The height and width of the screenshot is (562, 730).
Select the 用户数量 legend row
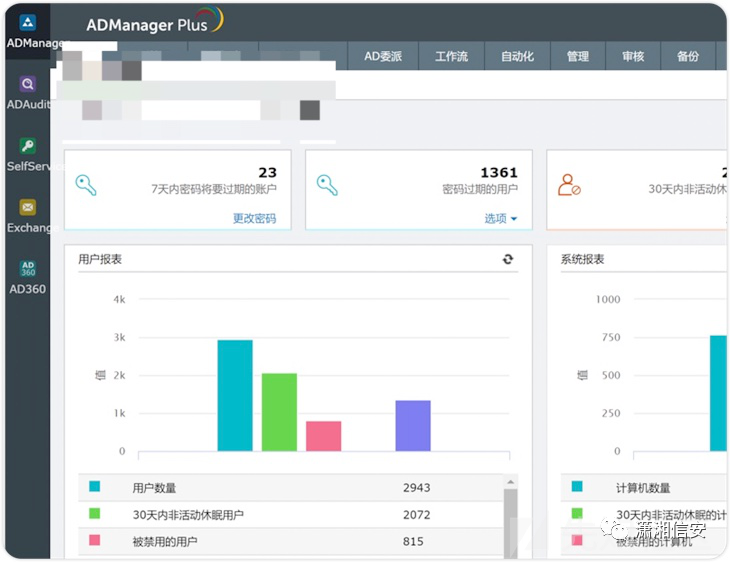[291, 488]
